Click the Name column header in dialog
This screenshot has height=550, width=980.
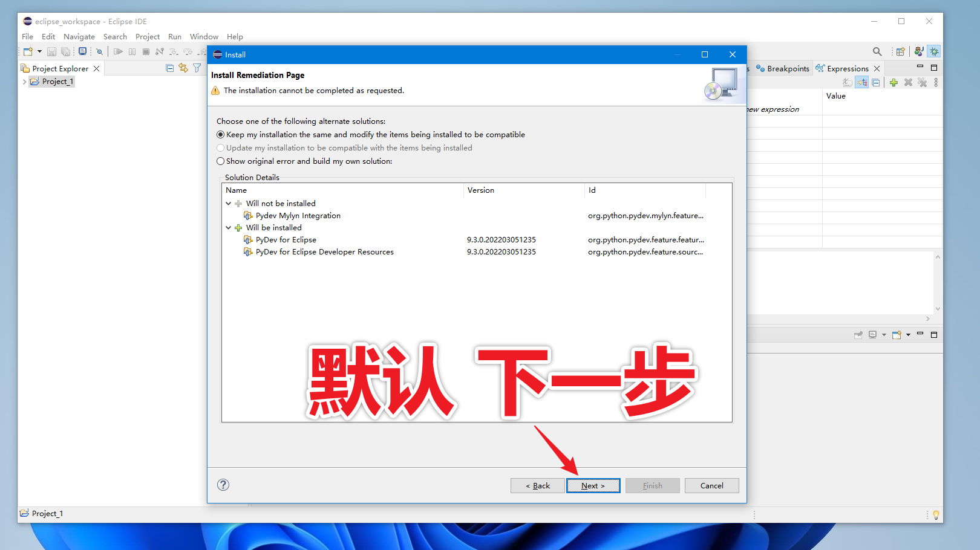343,190
